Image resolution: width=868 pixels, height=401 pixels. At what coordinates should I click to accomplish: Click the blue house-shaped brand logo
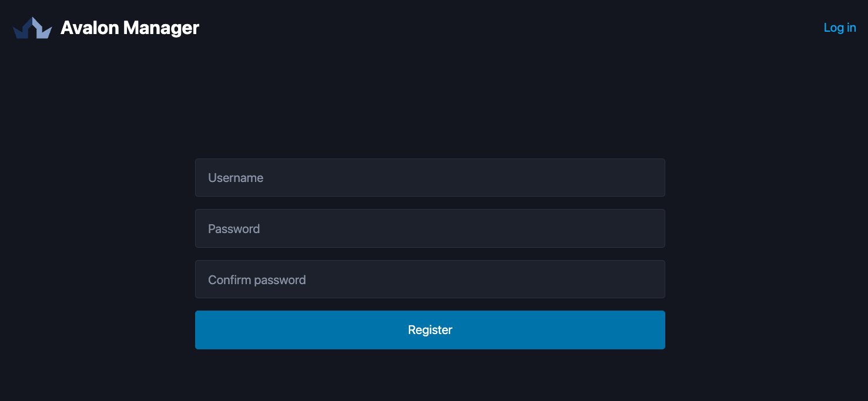pos(32,28)
